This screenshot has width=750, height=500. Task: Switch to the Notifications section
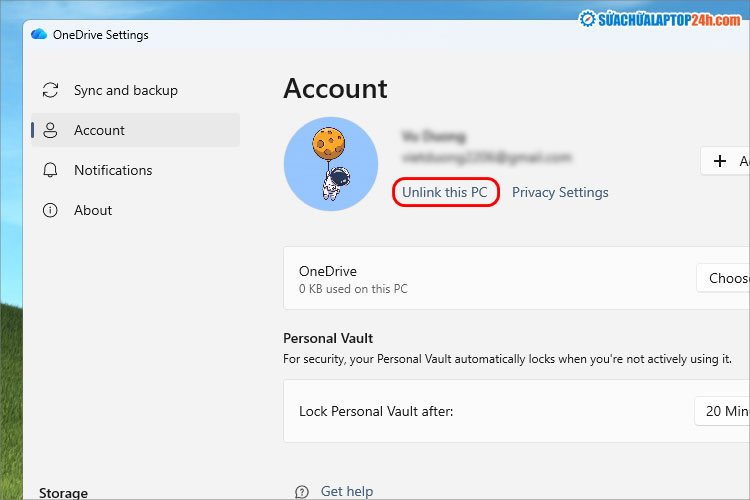point(113,171)
